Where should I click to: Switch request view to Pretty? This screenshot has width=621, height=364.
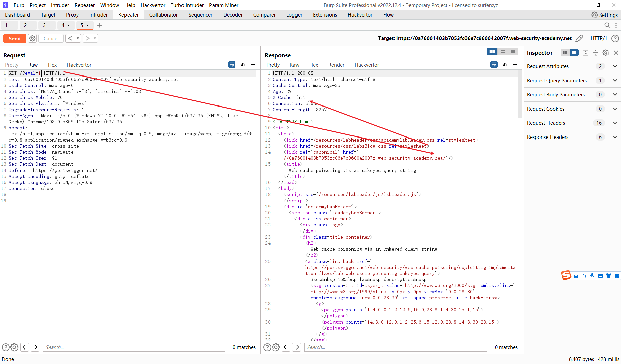coord(12,65)
